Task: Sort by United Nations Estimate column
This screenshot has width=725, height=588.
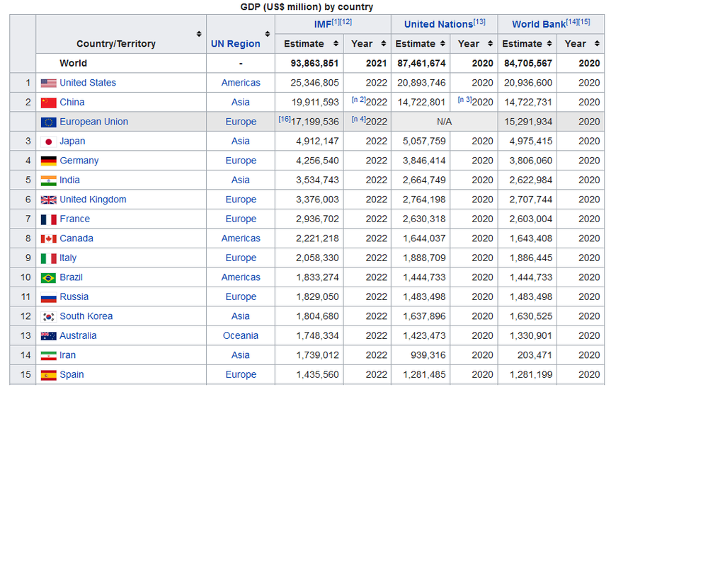Action: [x=443, y=43]
